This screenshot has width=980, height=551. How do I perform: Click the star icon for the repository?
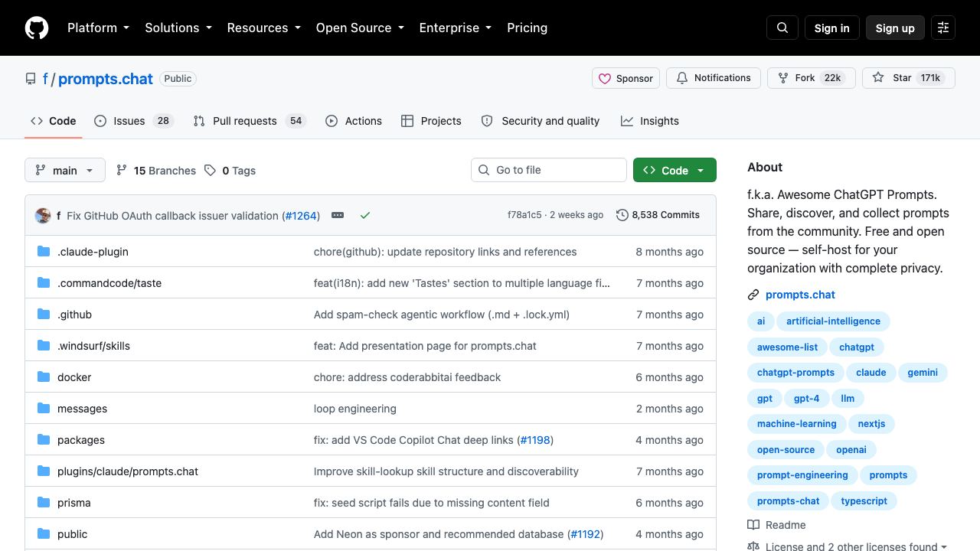[878, 78]
